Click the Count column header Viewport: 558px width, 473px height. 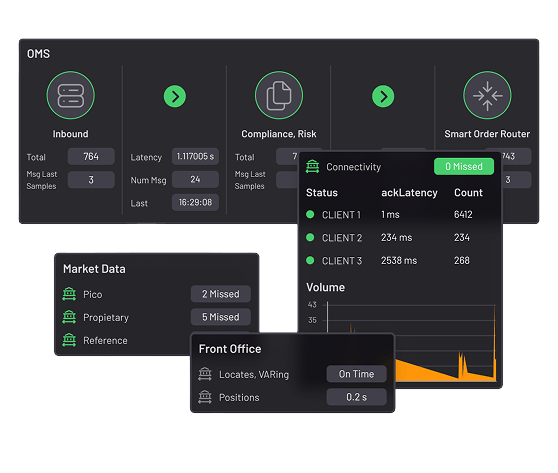click(468, 193)
